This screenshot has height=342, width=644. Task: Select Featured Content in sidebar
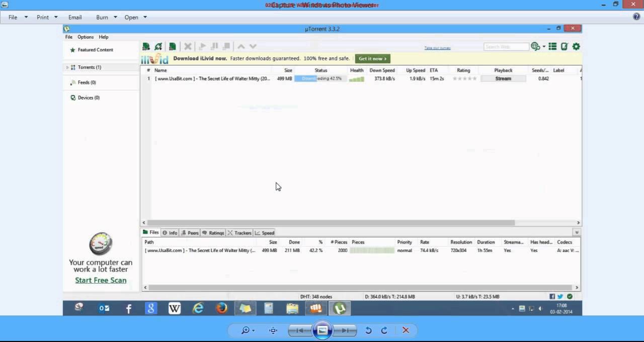95,50
